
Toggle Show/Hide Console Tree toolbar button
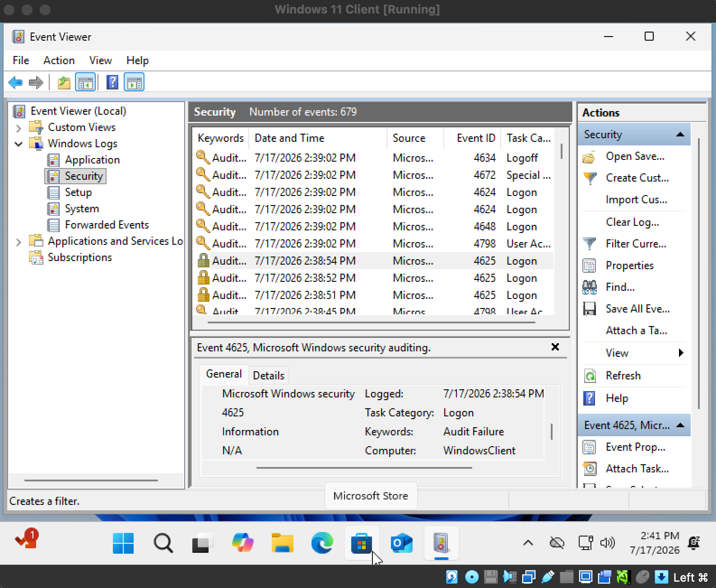[85, 83]
